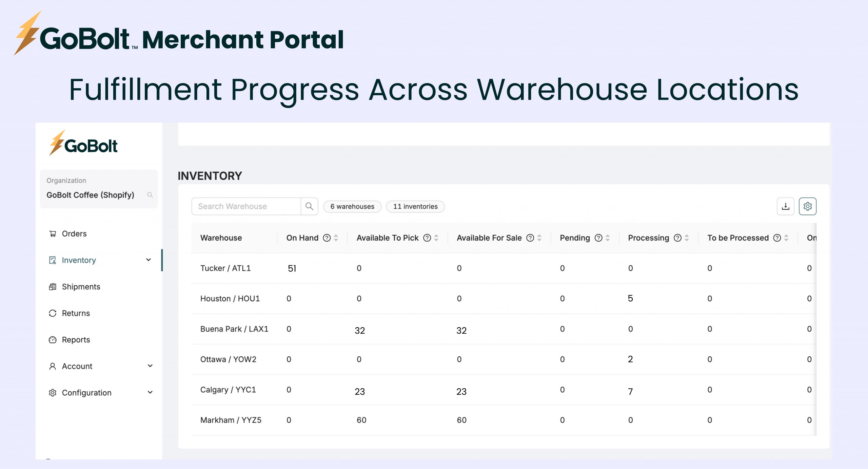The height and width of the screenshot is (469, 868).
Task: Click the INVENTORY section heading
Action: (x=210, y=176)
